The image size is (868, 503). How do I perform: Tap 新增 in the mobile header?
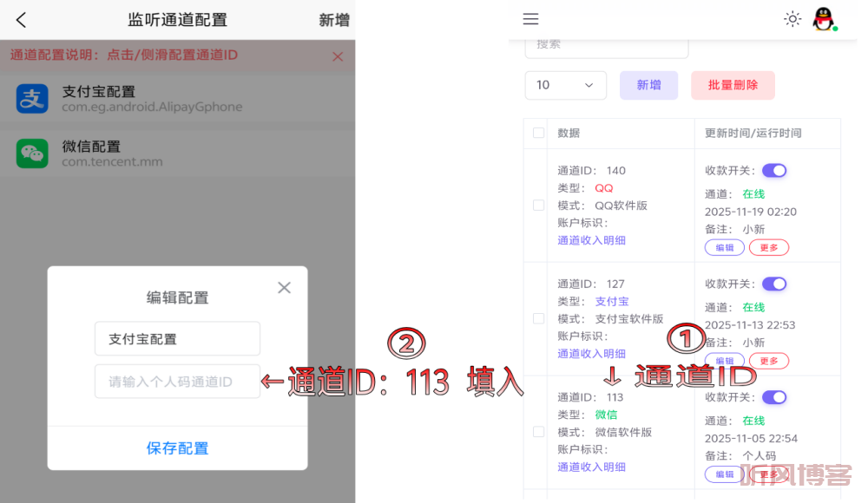pos(333,20)
